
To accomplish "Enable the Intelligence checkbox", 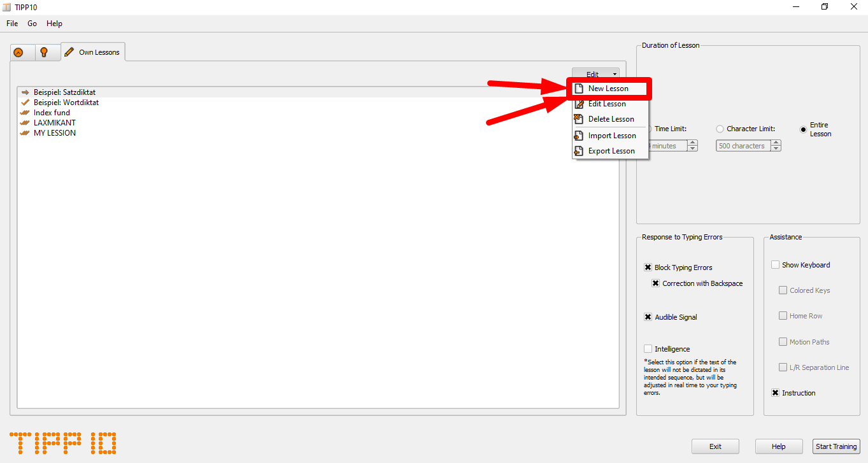I will (648, 349).
